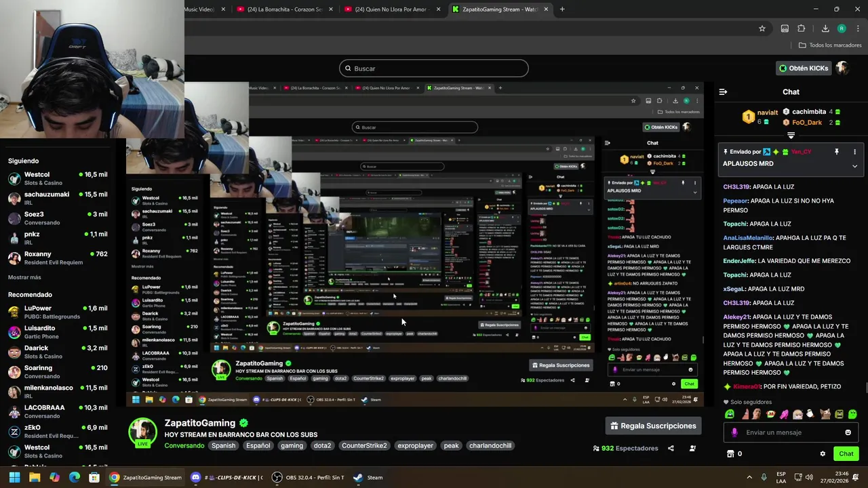Expand the gift leaderboard below navialt

pos(791,136)
